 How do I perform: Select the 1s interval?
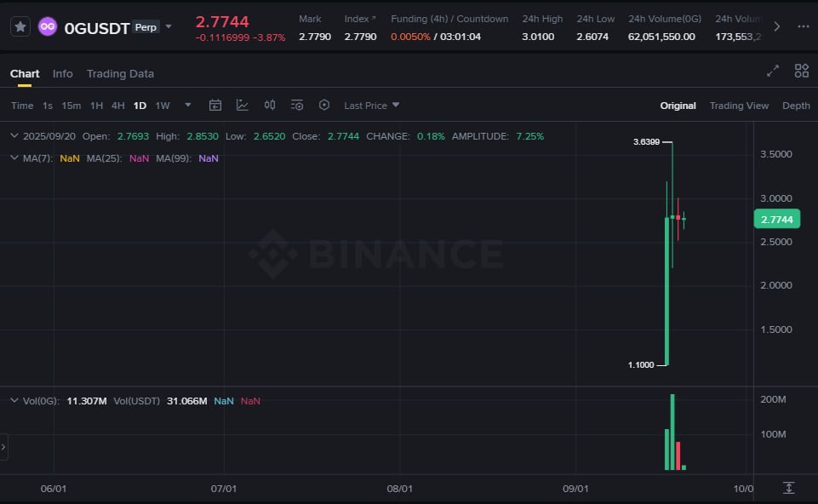(x=48, y=106)
